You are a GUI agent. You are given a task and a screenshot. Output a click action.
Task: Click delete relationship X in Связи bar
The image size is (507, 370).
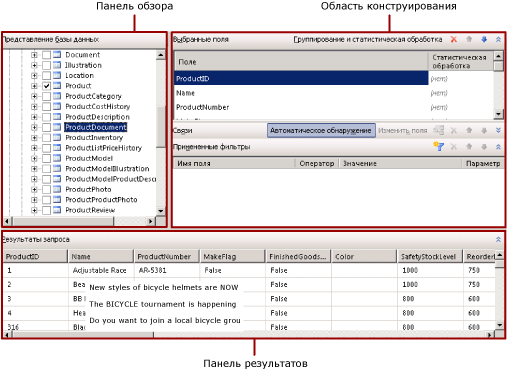pyautogui.click(x=454, y=130)
